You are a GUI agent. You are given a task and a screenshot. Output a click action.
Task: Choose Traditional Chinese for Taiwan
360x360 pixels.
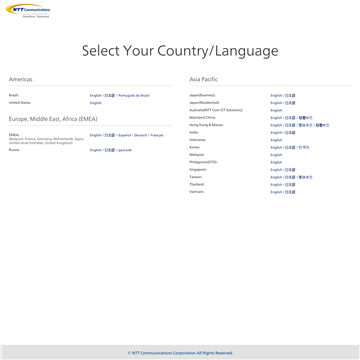click(x=306, y=177)
